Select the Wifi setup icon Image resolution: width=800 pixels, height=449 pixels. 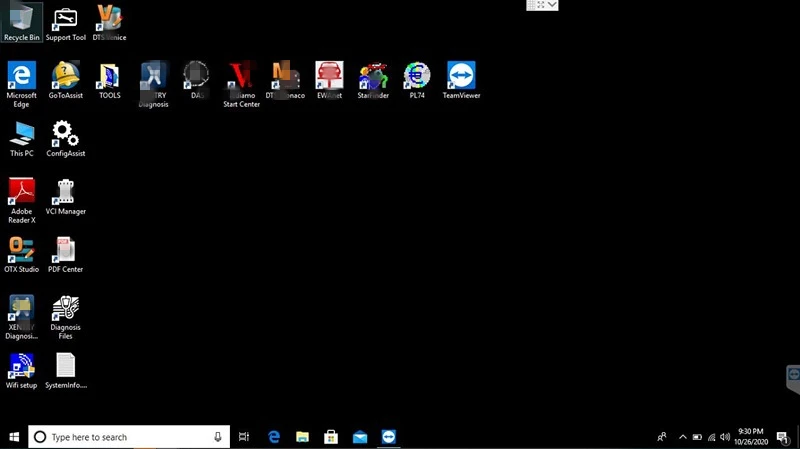(x=21, y=371)
